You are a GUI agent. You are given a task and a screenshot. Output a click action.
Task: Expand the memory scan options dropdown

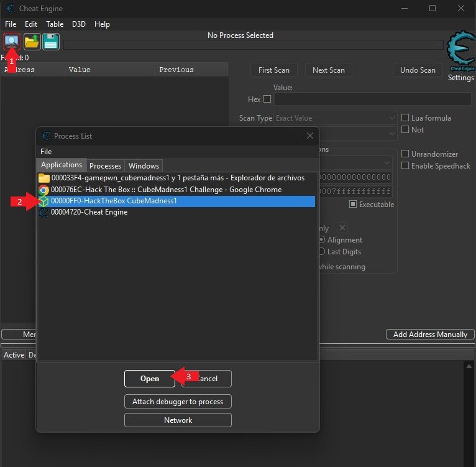coord(356,162)
